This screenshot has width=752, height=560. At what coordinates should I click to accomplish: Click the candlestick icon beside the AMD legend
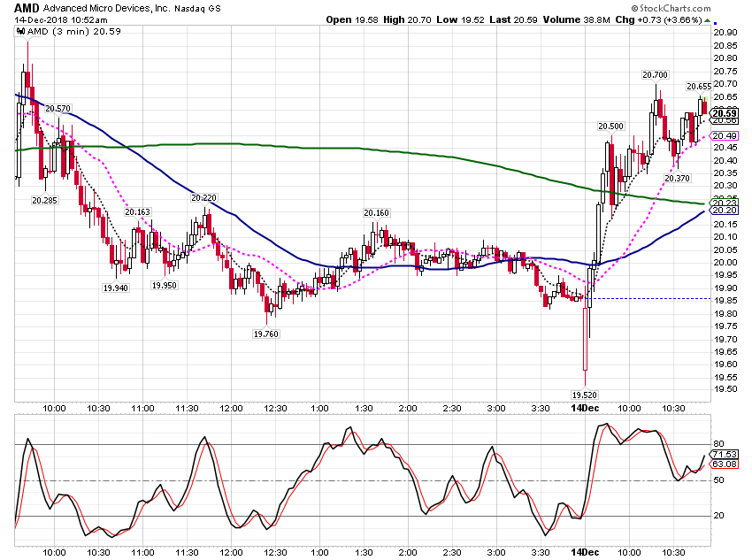[20, 32]
